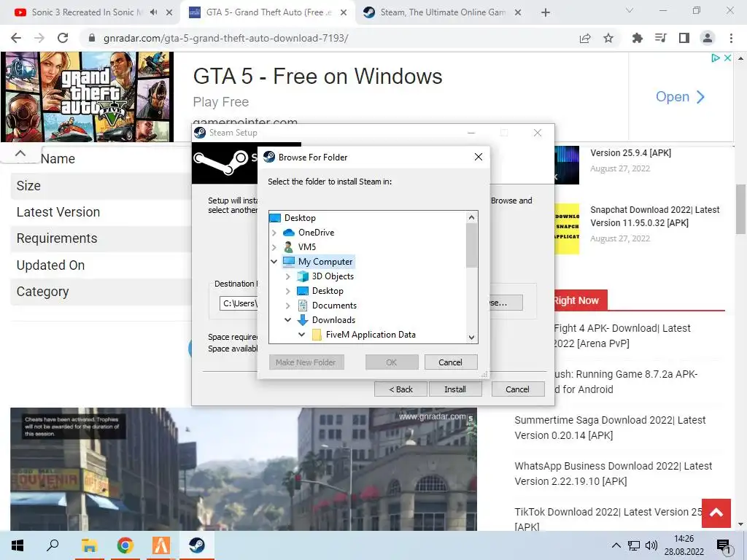Select the top-level Desktop item in folder tree

pos(300,218)
